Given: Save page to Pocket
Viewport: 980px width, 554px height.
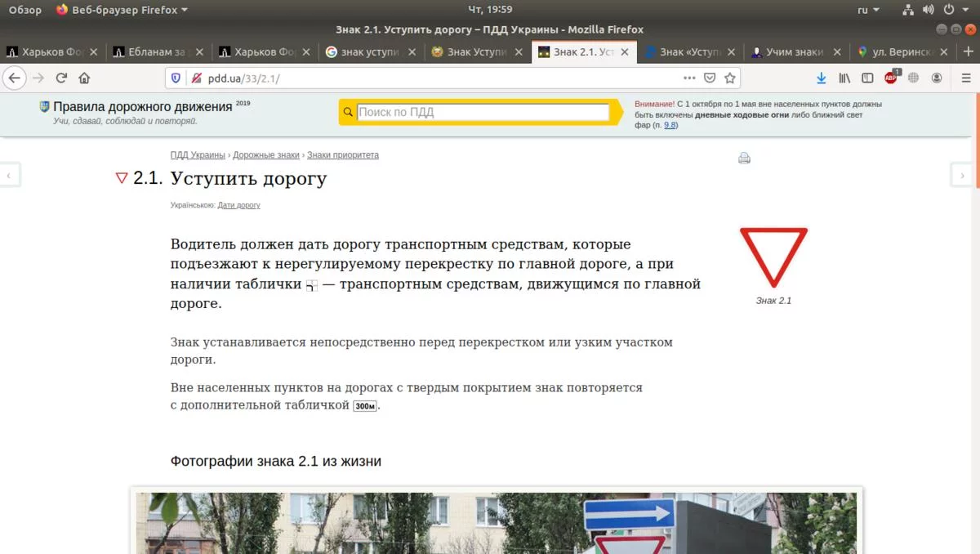Looking at the screenshot, I should (710, 78).
